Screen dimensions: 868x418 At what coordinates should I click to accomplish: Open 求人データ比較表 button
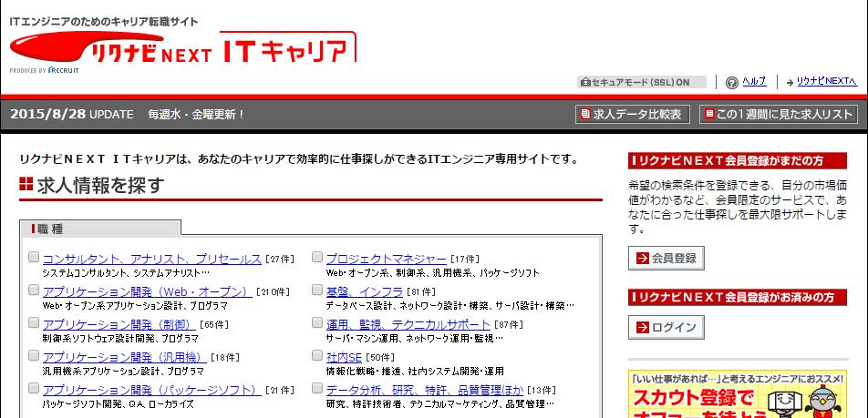pyautogui.click(x=632, y=115)
